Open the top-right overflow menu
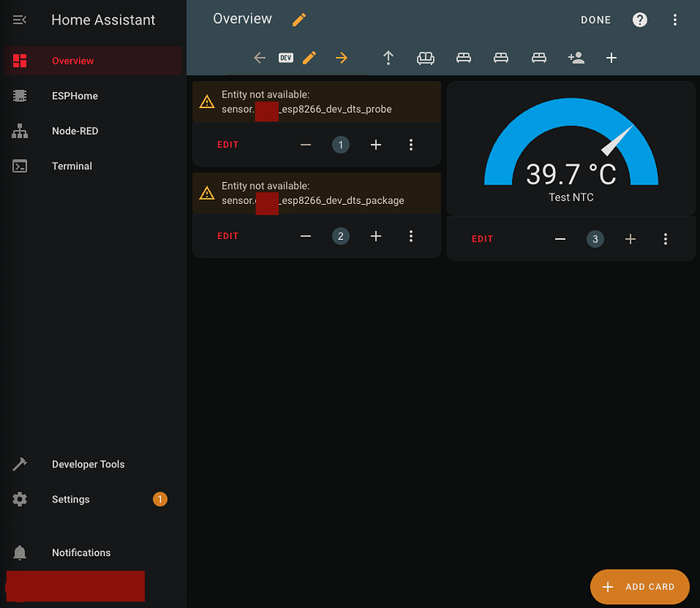The image size is (700, 608). coord(676,20)
